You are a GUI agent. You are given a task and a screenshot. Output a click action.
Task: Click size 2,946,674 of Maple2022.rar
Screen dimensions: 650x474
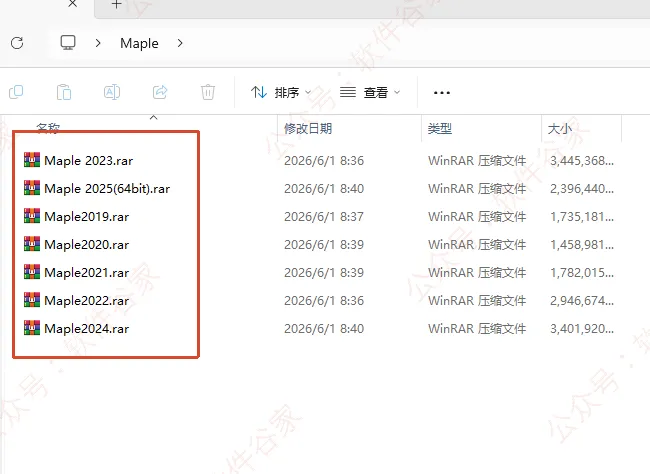click(582, 301)
